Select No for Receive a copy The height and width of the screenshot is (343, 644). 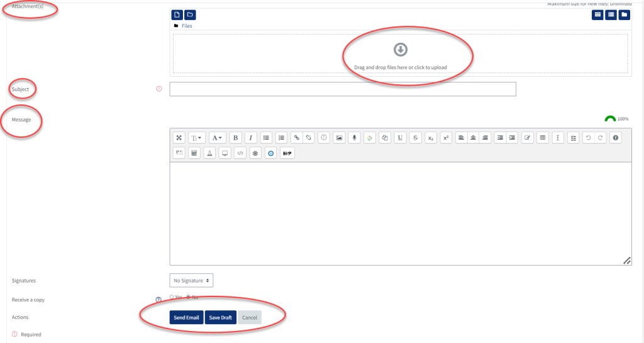[189, 297]
